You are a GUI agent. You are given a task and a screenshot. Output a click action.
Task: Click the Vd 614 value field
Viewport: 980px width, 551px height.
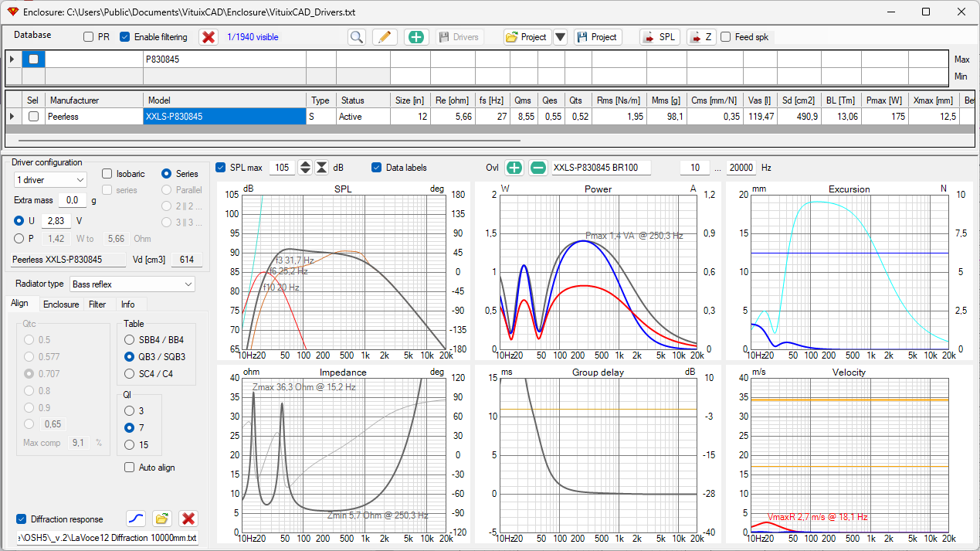186,260
